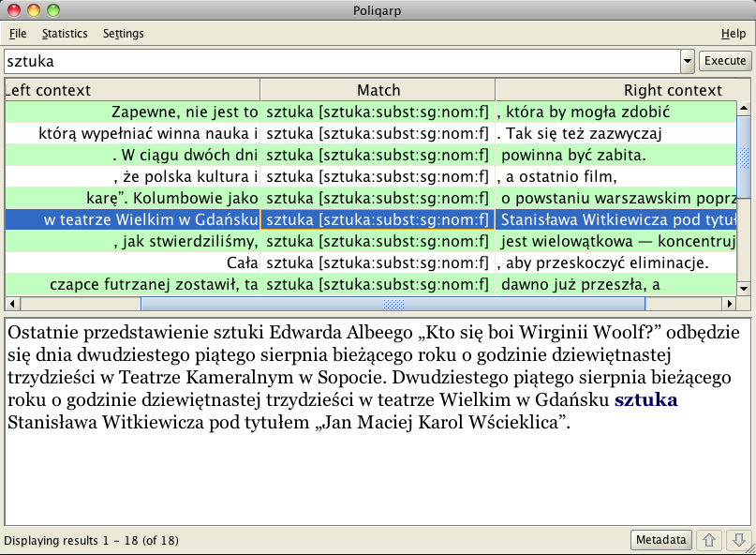Screen dimensions: 756x555
Task: Click the Match column header
Action: [x=378, y=90]
